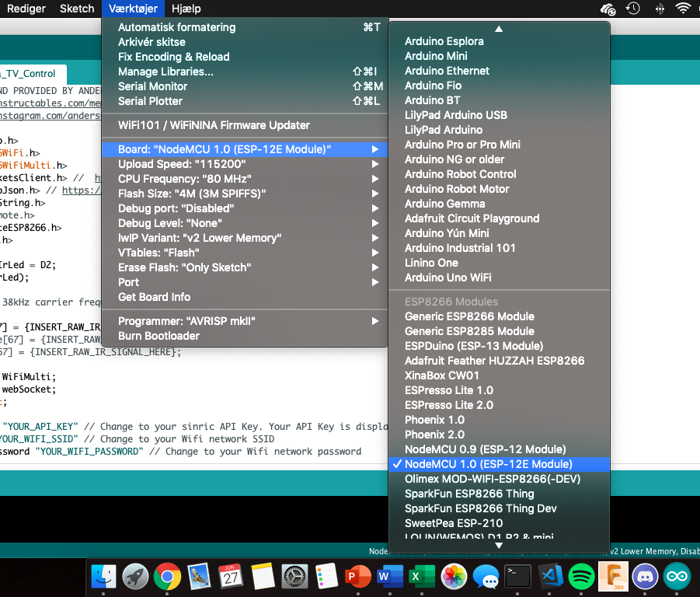700x597 pixels.
Task: Open Spotify from the dock
Action: [581, 577]
